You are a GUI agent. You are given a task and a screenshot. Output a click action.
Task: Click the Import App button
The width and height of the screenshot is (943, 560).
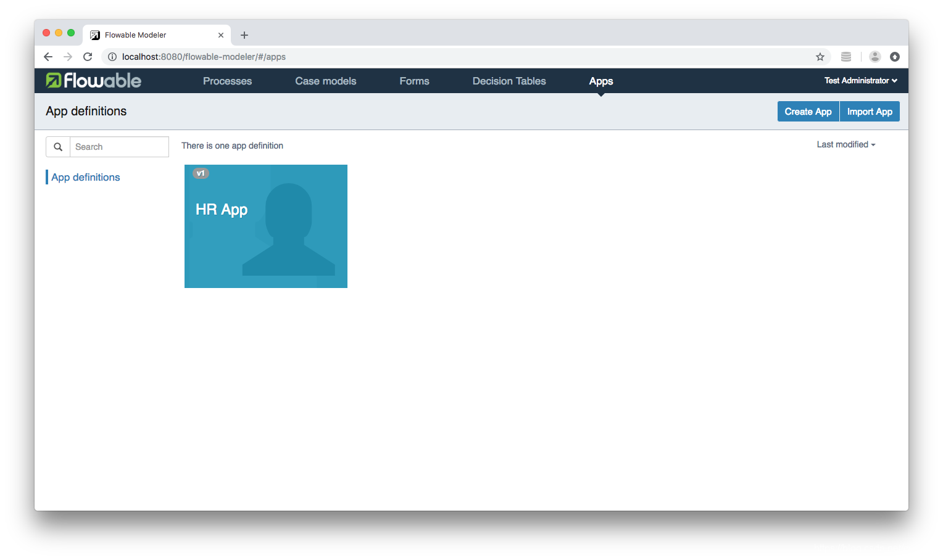click(x=870, y=112)
